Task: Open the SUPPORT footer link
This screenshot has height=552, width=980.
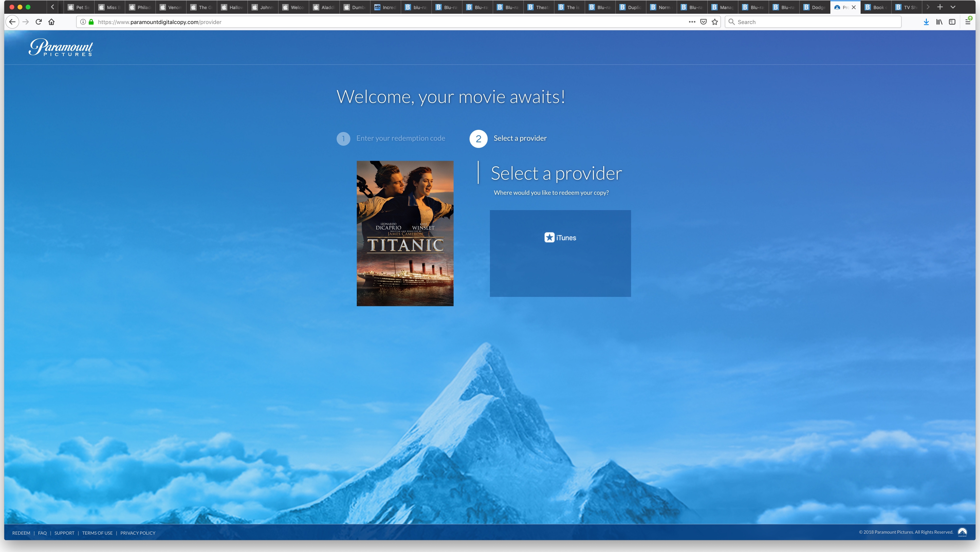Action: point(64,533)
